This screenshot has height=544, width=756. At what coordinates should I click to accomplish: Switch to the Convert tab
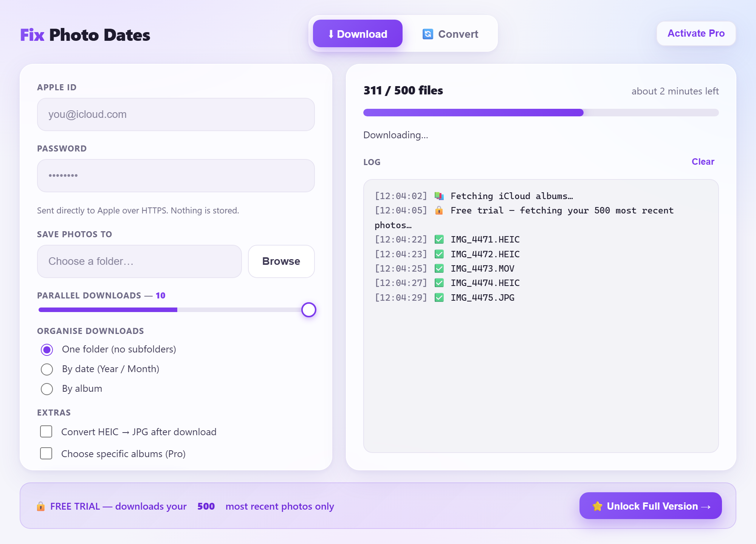coord(450,34)
